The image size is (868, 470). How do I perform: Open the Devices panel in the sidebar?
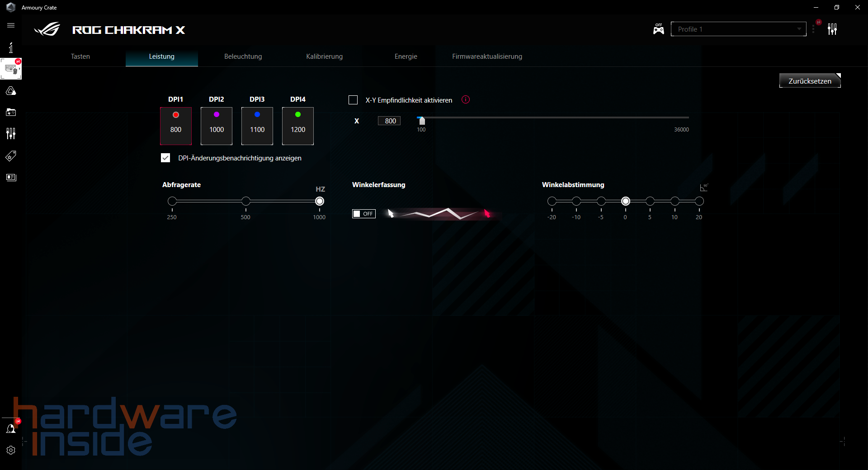coord(11,68)
